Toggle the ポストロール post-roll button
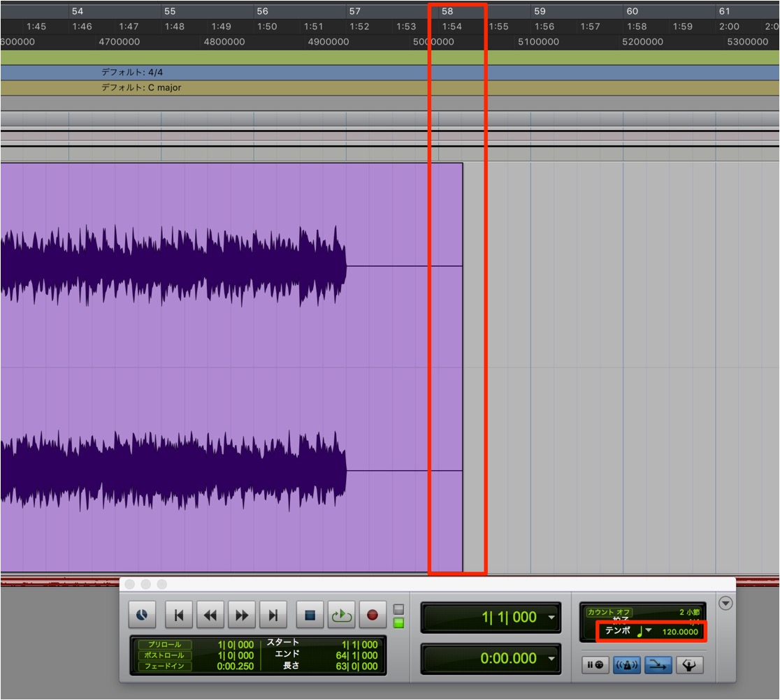780x700 pixels. [x=165, y=655]
